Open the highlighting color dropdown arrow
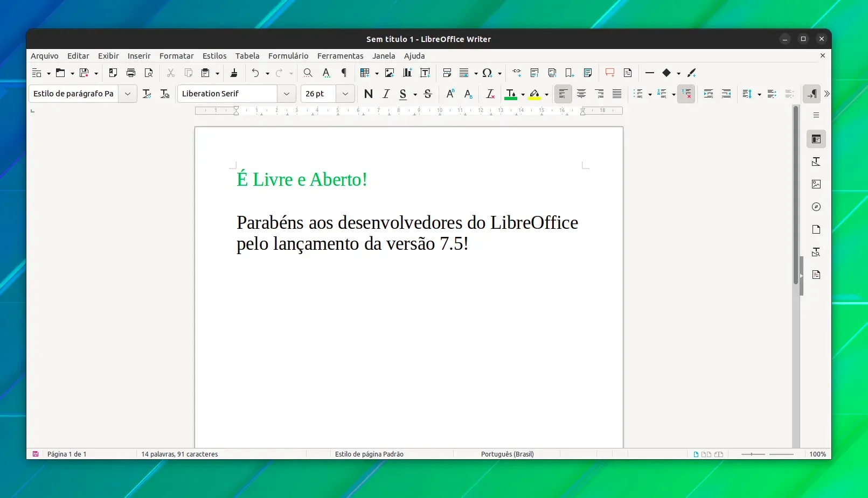 point(546,94)
